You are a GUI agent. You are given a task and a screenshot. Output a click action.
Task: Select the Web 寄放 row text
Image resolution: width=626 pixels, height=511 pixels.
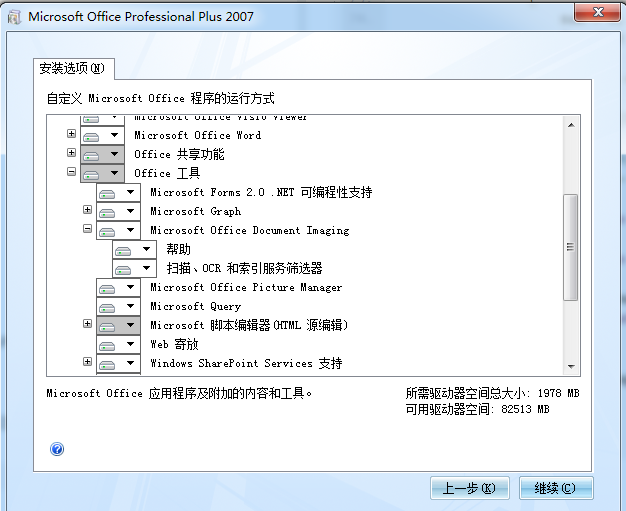pos(174,345)
